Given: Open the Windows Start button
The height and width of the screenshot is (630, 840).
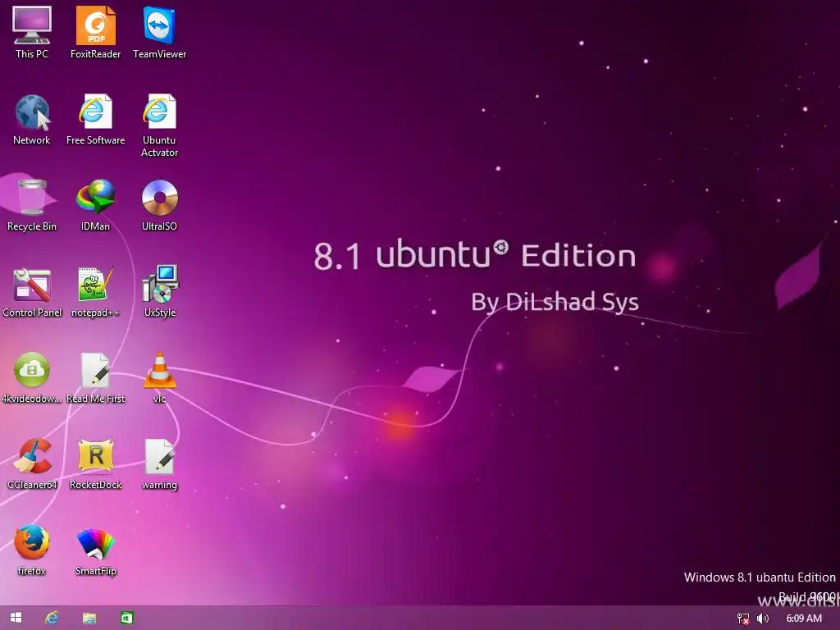Looking at the screenshot, I should pyautogui.click(x=16, y=618).
